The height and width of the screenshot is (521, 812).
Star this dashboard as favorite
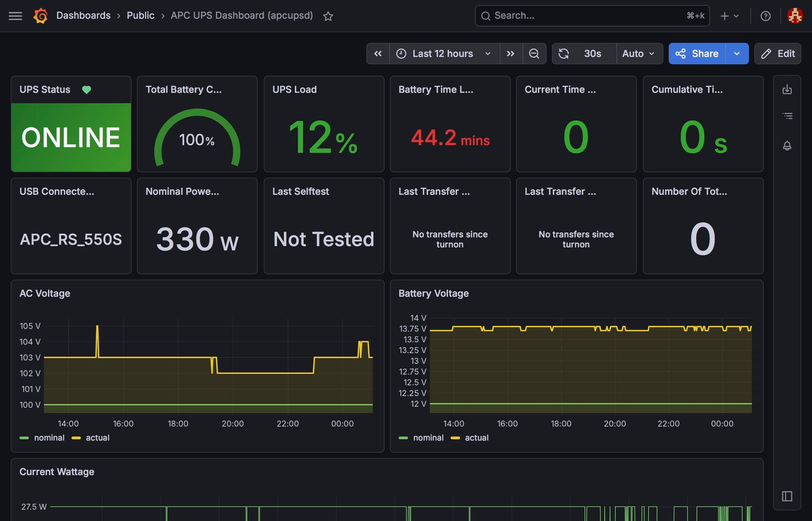[x=328, y=16]
